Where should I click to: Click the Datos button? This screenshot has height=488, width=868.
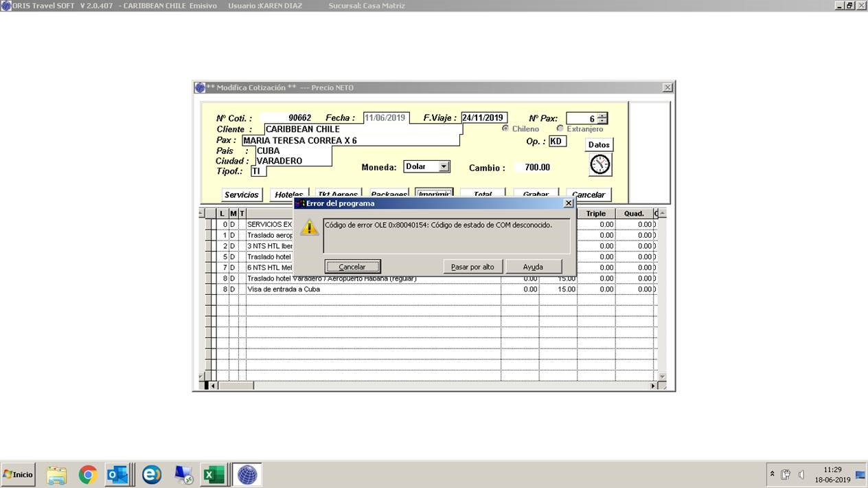point(599,144)
